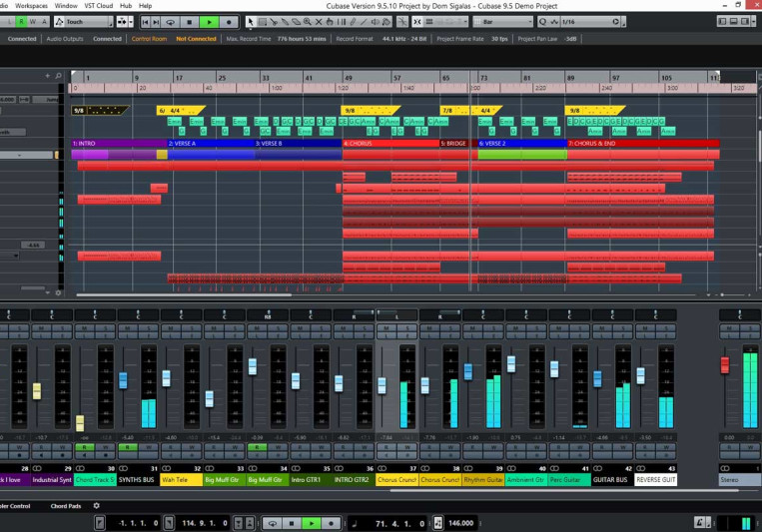The height and width of the screenshot is (532, 762).
Task: Select the Play speaker tool
Action: coord(376,22)
